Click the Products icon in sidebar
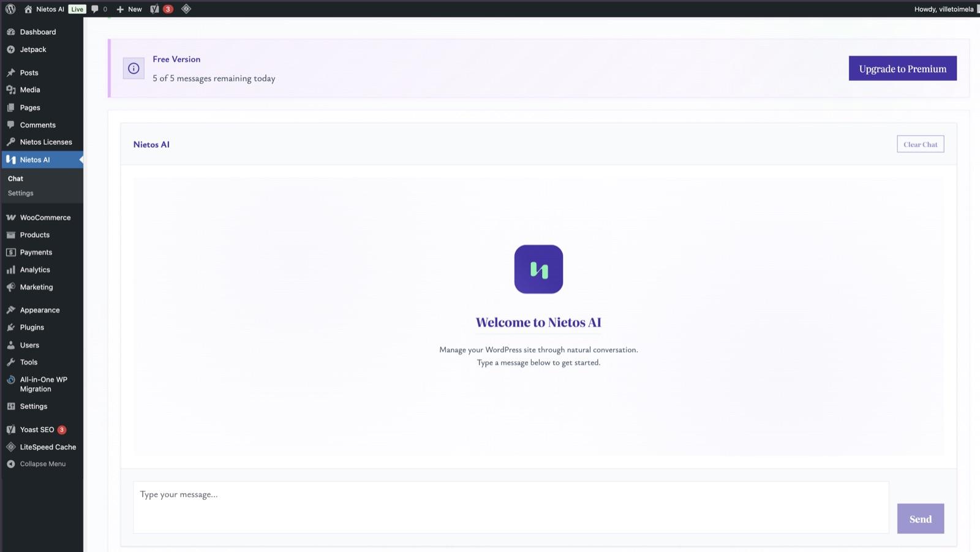The height and width of the screenshot is (552, 980). click(x=10, y=235)
